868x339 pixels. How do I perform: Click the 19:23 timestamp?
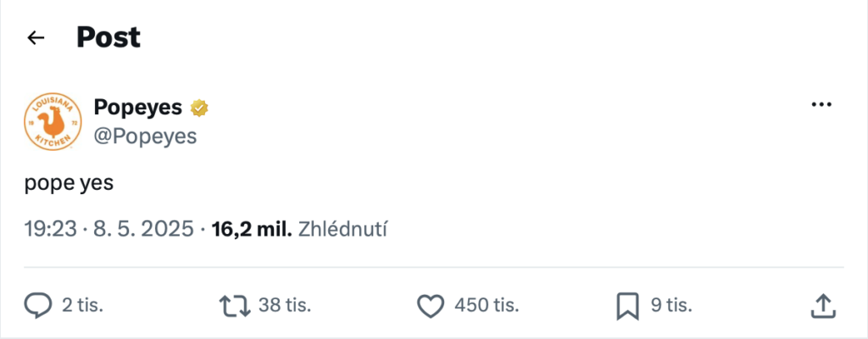click(50, 229)
